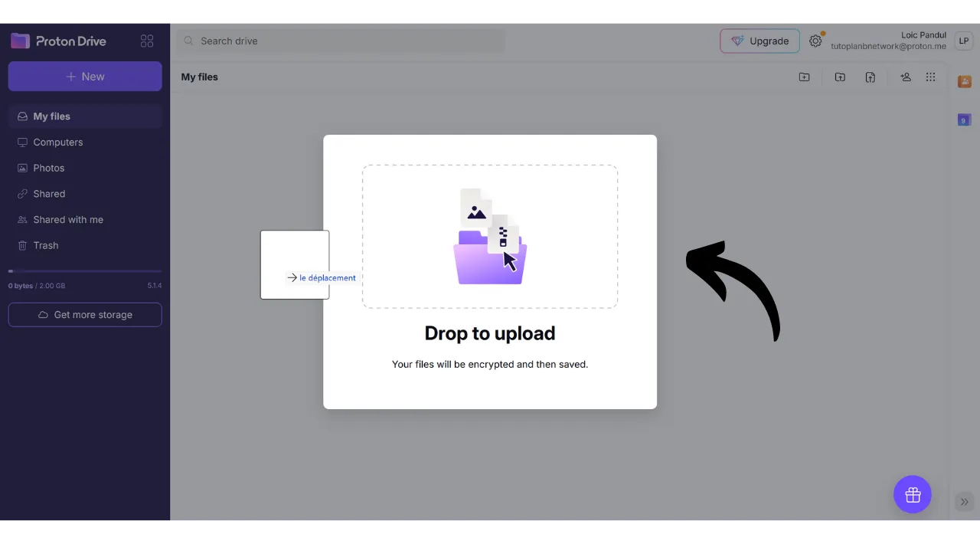Open Computers section
The height and width of the screenshot is (544, 980).
click(85, 143)
